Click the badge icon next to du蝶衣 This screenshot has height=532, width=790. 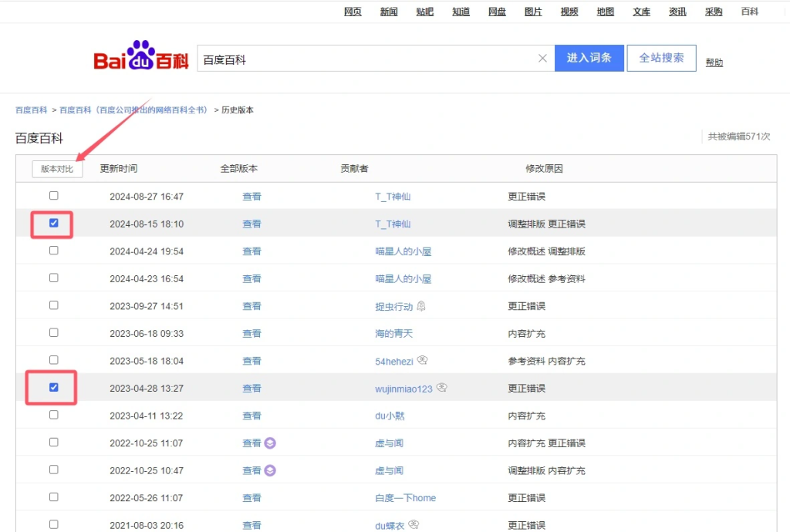coord(414,524)
